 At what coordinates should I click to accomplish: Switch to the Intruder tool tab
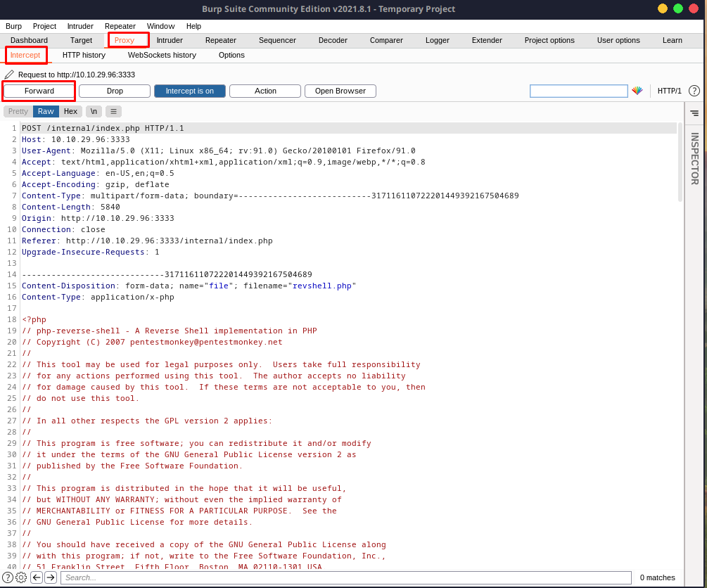[x=170, y=40]
